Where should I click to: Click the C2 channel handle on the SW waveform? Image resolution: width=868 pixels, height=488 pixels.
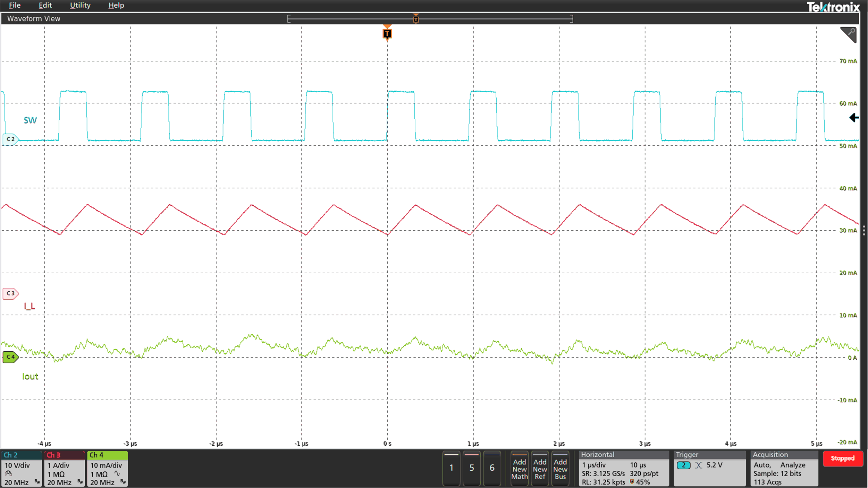click(x=10, y=139)
